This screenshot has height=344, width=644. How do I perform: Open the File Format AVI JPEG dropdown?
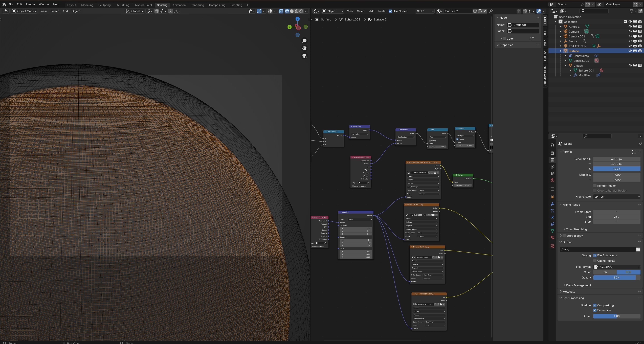point(616,267)
